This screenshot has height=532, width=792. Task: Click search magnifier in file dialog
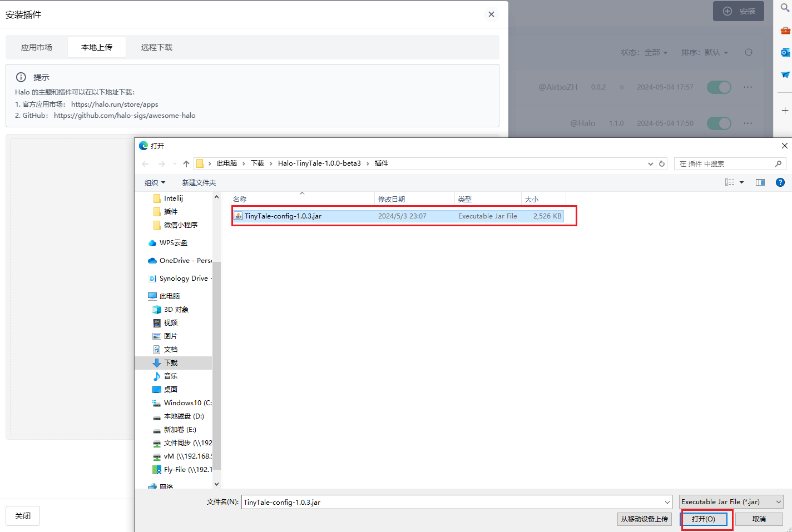coord(778,163)
